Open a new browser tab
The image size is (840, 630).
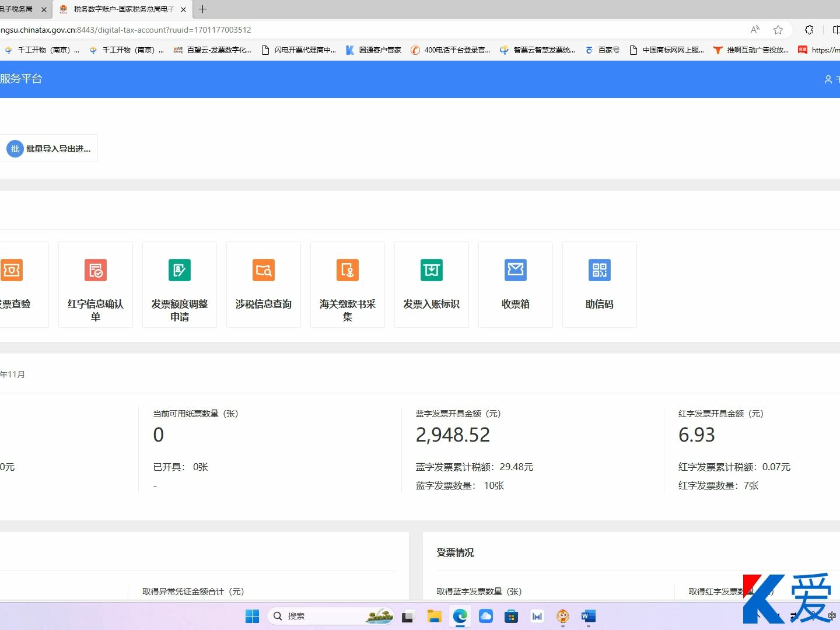202,9
